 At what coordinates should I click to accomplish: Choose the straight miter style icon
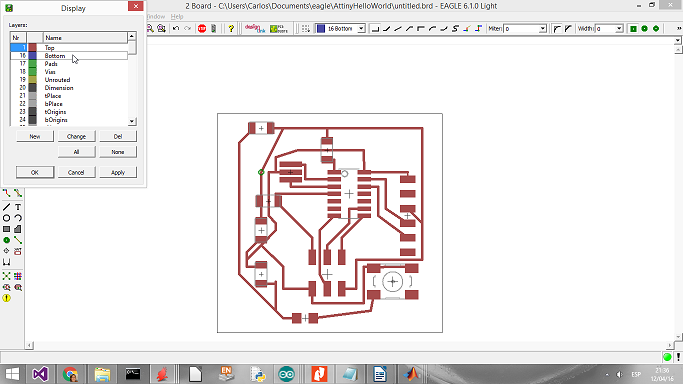tap(568, 28)
